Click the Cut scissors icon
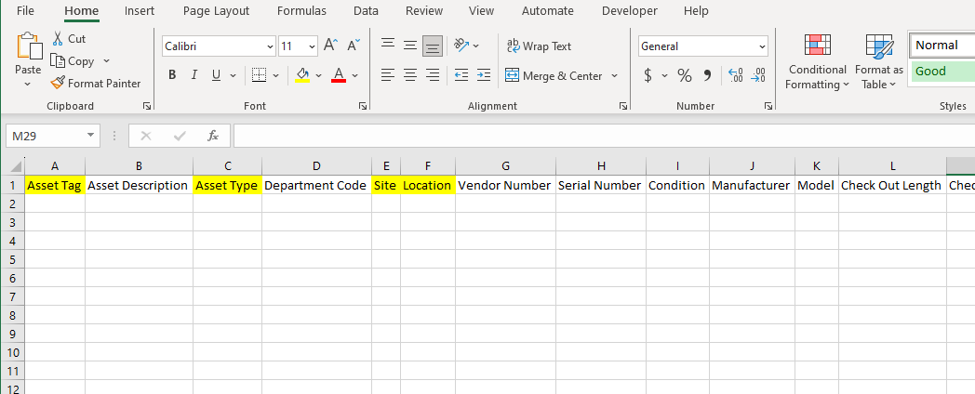The image size is (975, 394). click(x=58, y=39)
